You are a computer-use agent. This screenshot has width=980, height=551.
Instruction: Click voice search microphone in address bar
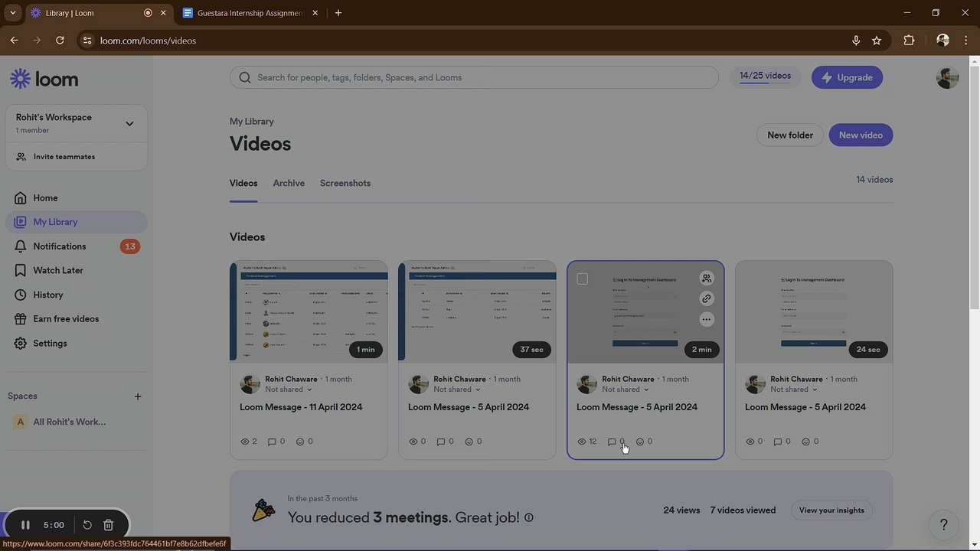pyautogui.click(x=856, y=41)
